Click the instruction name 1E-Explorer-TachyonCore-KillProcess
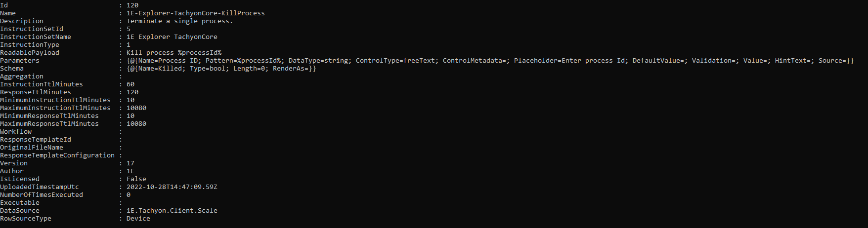Image resolution: width=868 pixels, height=228 pixels. pos(195,13)
